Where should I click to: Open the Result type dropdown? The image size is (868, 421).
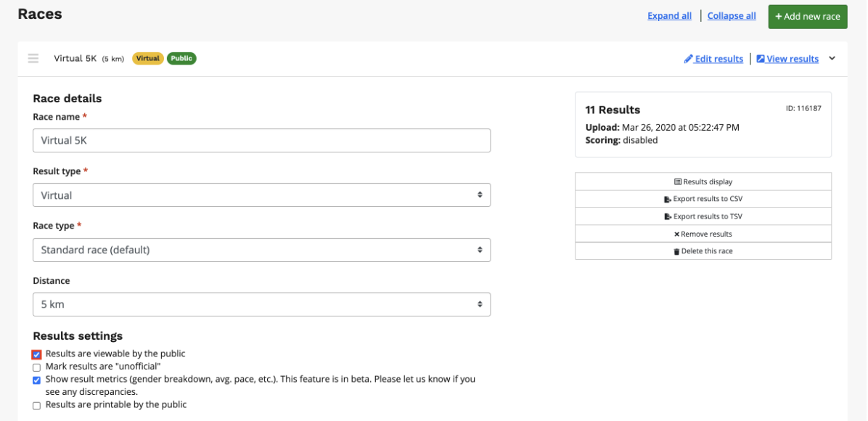[261, 195]
